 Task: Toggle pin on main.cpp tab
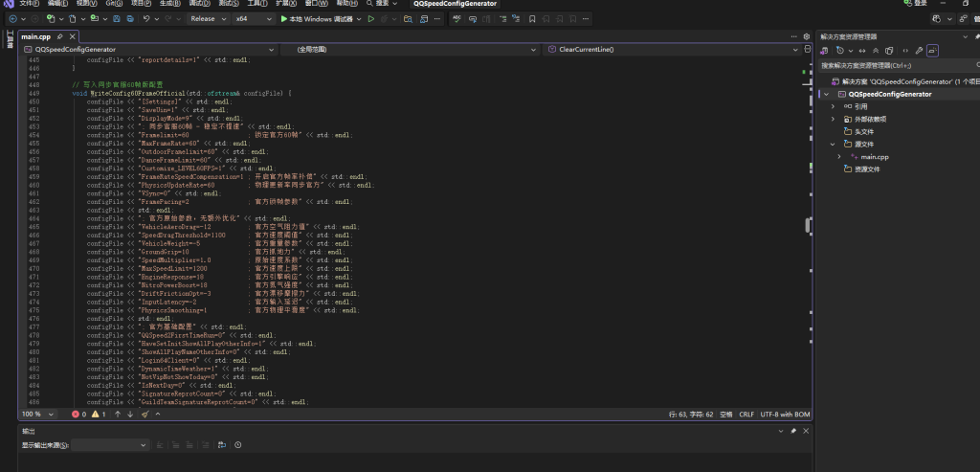click(x=59, y=36)
